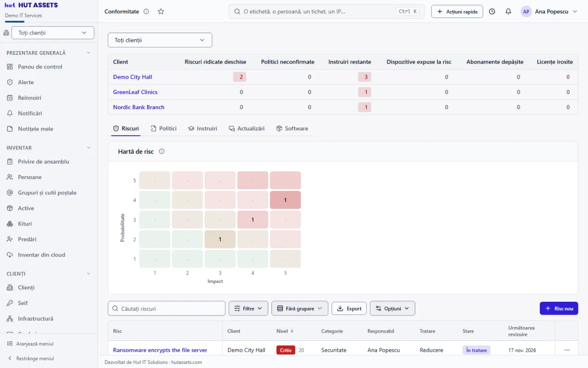Screen dimensions: 588x368
Task: Open the row actions menu for Ransomware risk
Action: coord(567,350)
